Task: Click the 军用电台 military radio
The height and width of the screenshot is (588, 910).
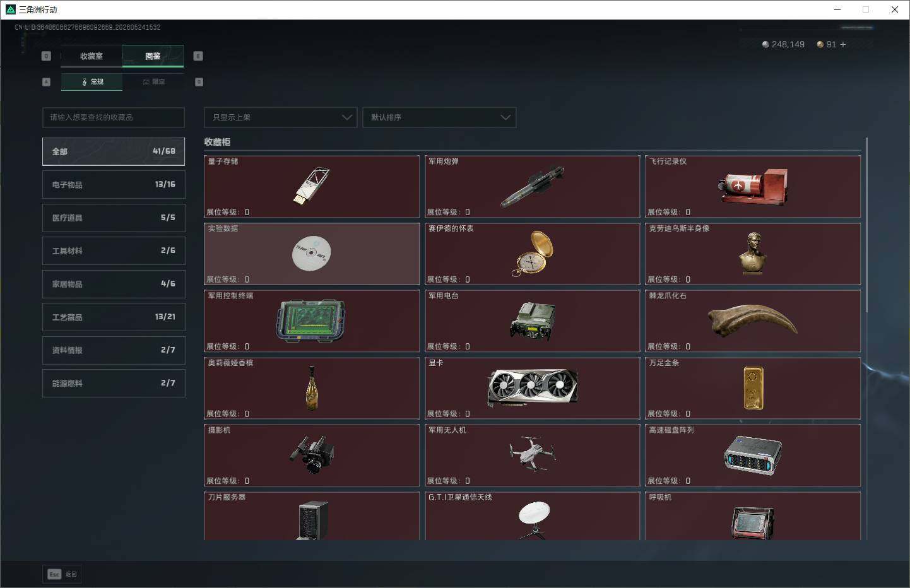Action: pos(532,320)
